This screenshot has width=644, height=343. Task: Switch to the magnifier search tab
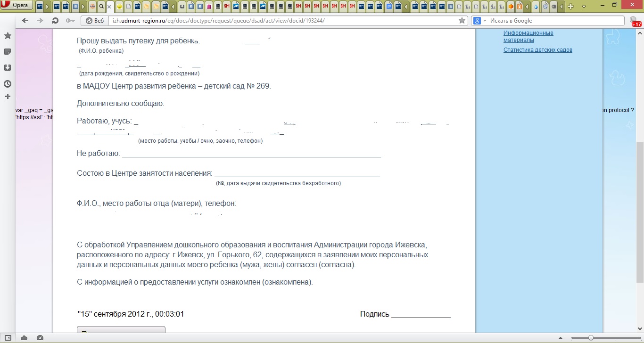101,7
